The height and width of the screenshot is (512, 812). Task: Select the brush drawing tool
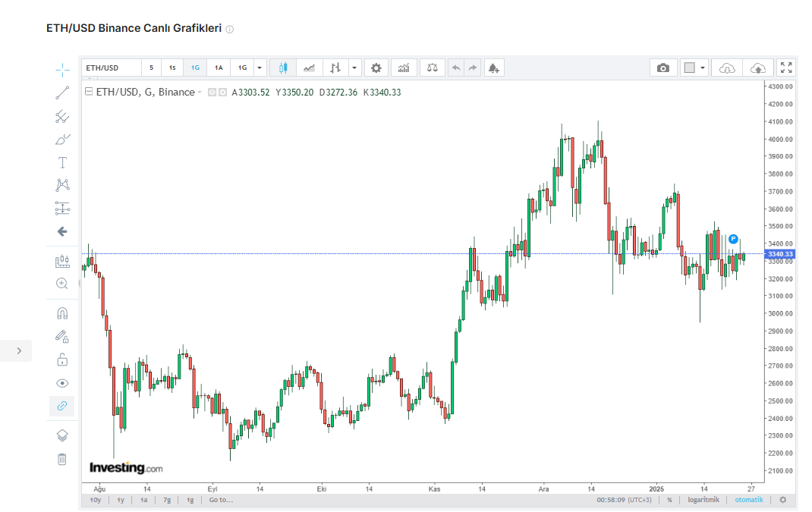[x=62, y=140]
